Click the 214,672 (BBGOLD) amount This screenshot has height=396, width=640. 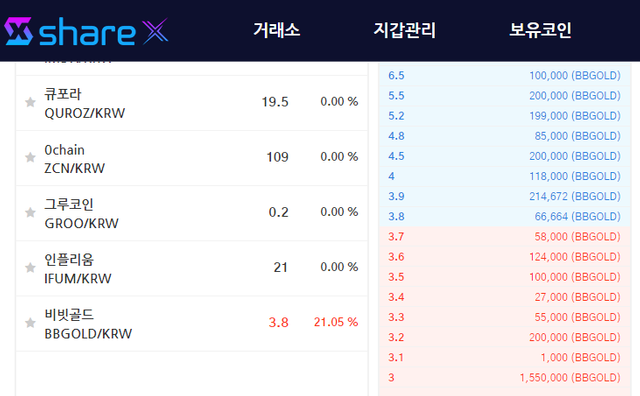(x=575, y=196)
